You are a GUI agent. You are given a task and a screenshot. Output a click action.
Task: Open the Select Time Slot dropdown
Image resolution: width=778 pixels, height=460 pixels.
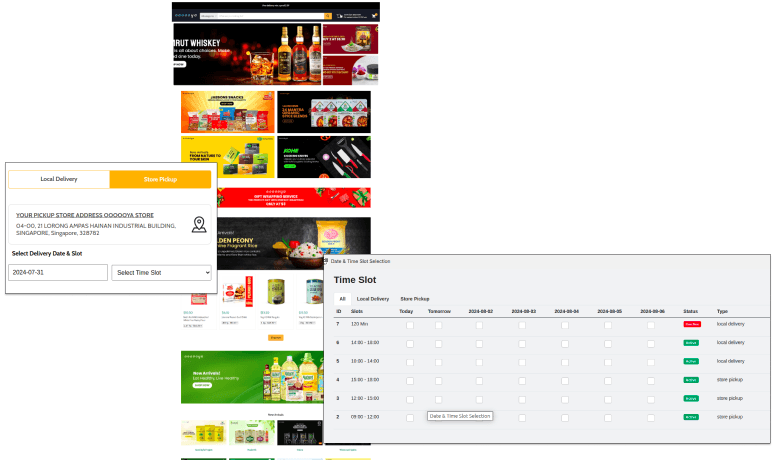(161, 272)
